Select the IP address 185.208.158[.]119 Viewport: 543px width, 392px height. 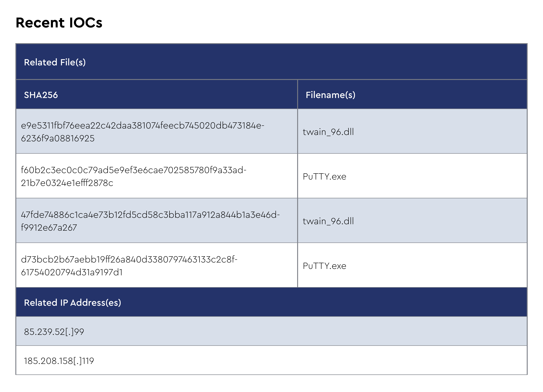pos(59,361)
